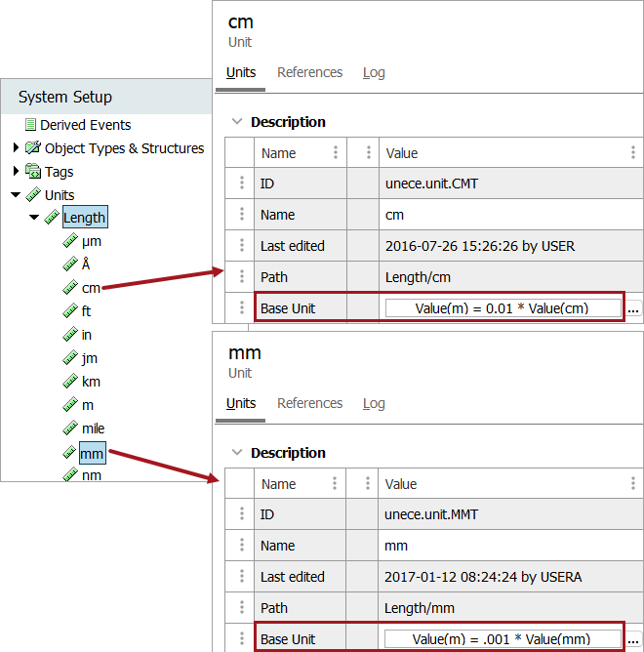The image size is (644, 652).
Task: Open References tab in cm panel
Action: tap(309, 72)
